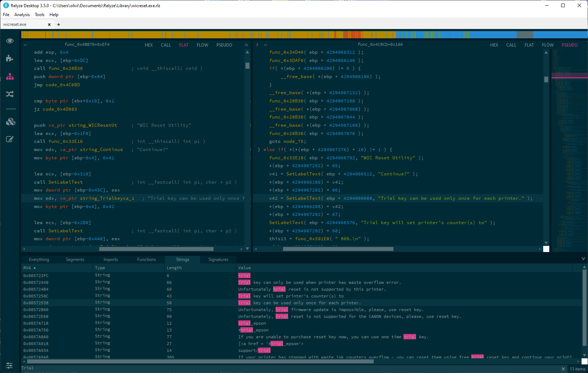The width and height of the screenshot is (588, 373).
Task: Select FLAT view in left code panel
Action: [x=184, y=45]
